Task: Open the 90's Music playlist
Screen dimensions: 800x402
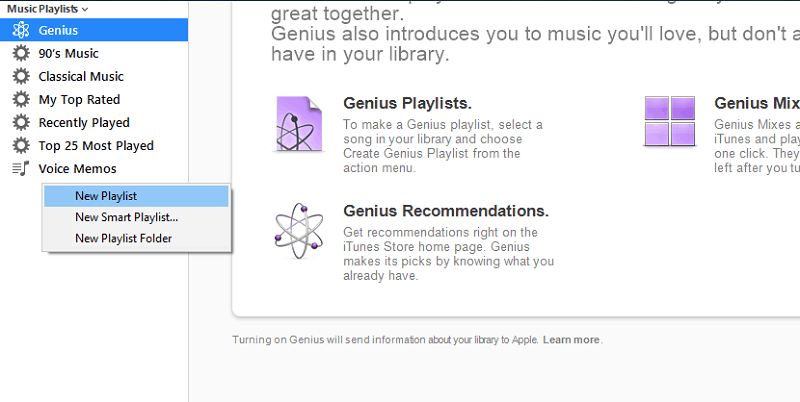Action: [68, 53]
